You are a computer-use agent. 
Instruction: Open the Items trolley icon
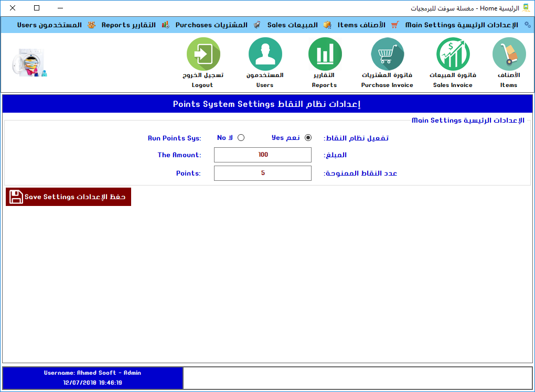(x=509, y=54)
